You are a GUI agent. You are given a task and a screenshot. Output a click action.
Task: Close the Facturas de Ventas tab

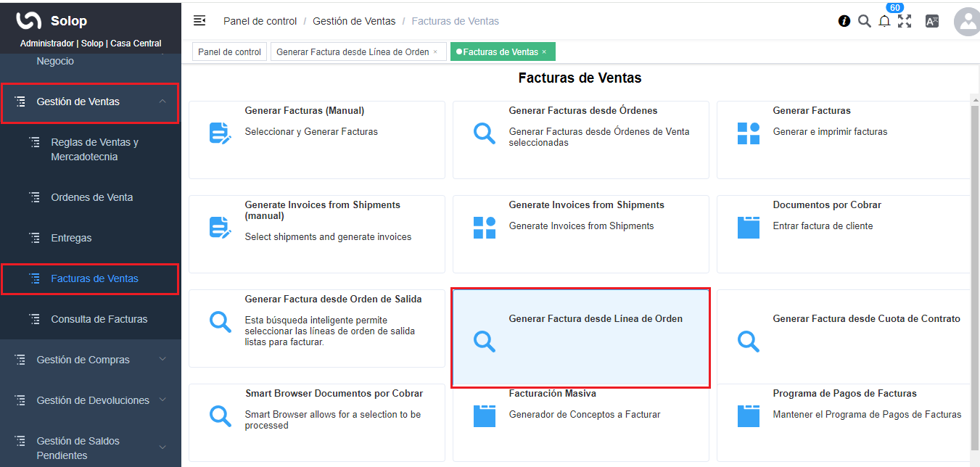coord(544,52)
